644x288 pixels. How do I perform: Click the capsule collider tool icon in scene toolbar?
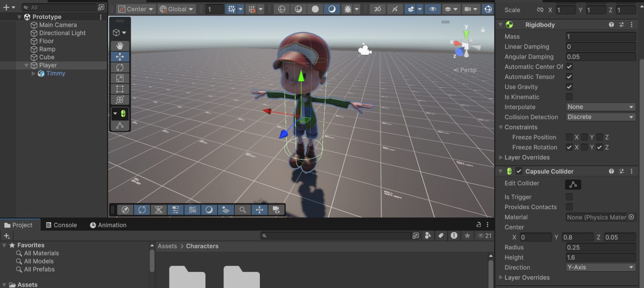coord(123,113)
